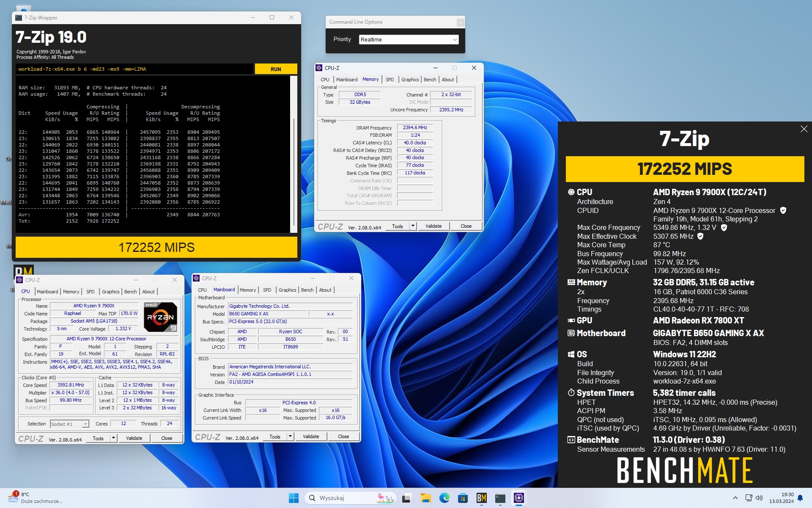The width and height of the screenshot is (812, 508).
Task: Click the 7-Zip console output scrollbar
Action: [294, 155]
